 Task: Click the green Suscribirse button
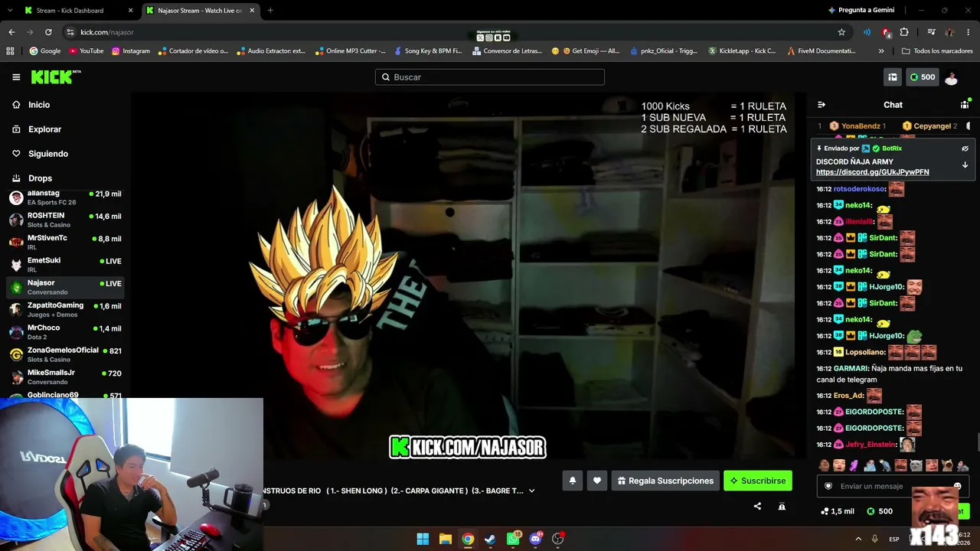[x=758, y=481]
